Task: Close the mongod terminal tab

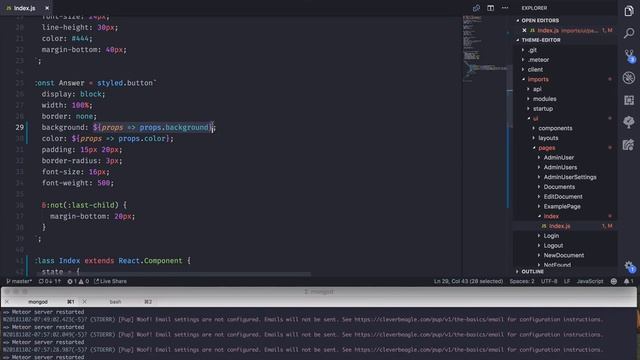Action: click(x=7, y=302)
